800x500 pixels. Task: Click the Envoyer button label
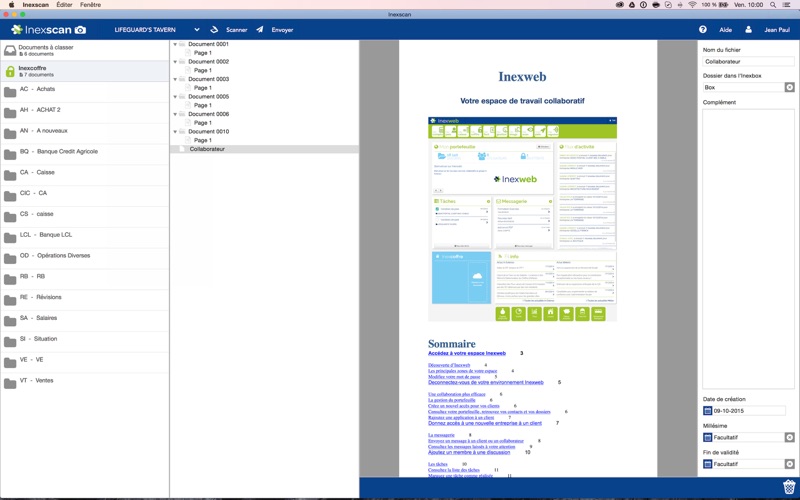(282, 30)
